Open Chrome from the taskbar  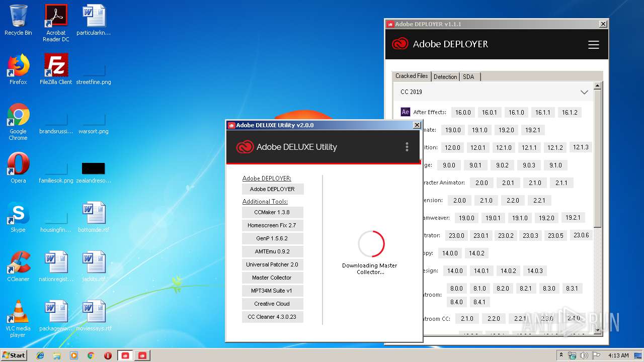point(91,355)
